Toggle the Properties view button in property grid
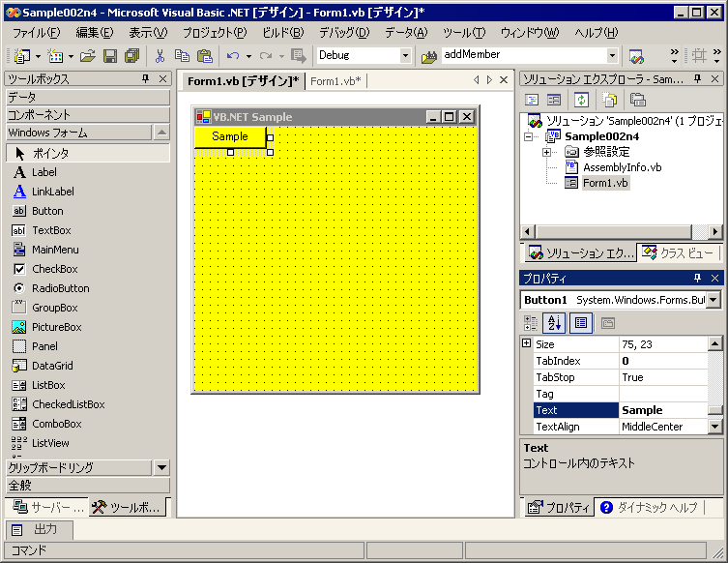This screenshot has width=728, height=563. tap(581, 323)
